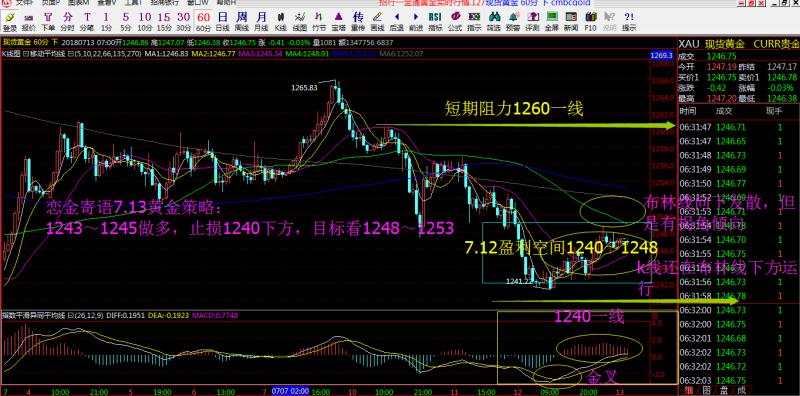This screenshot has width=800, height=396.
Task: Select the 画线 drawing line tool
Action: (x=378, y=20)
